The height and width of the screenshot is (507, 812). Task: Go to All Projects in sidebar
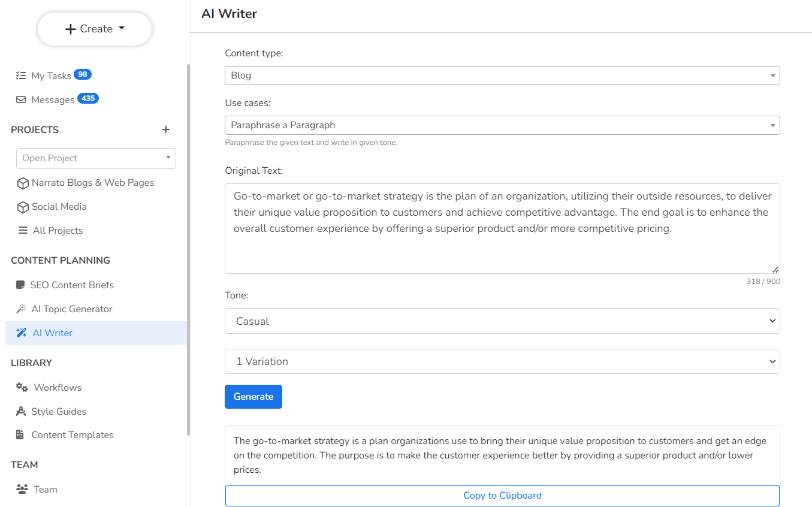[x=58, y=231]
